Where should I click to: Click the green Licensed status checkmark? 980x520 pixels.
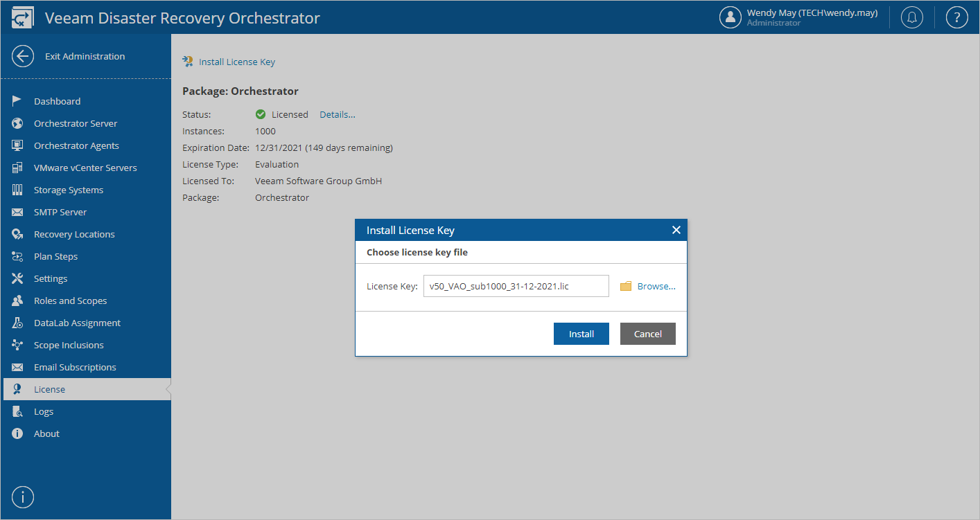coord(261,114)
